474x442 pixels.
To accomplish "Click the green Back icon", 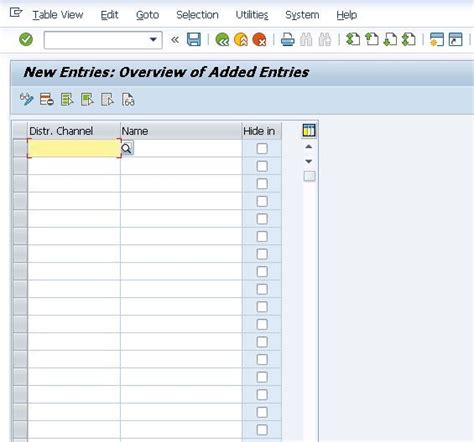I will point(222,40).
